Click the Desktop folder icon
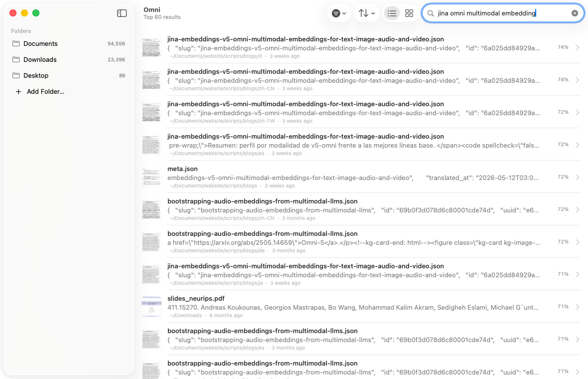The height and width of the screenshot is (379, 588). pyautogui.click(x=16, y=75)
